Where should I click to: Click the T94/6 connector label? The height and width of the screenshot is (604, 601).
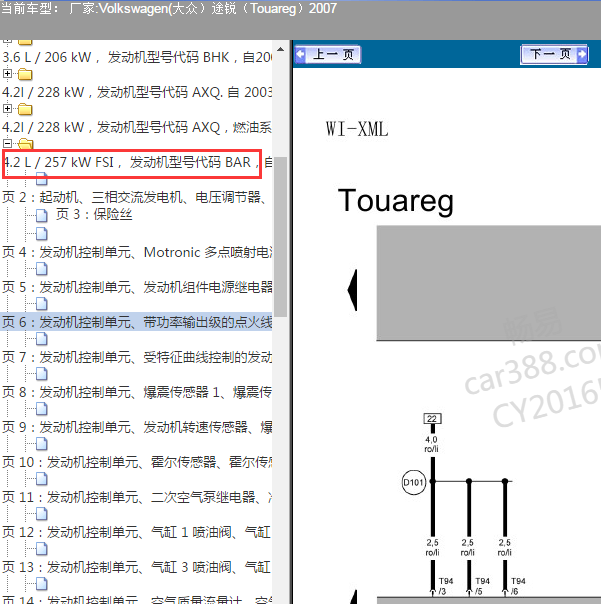[x=518, y=586]
